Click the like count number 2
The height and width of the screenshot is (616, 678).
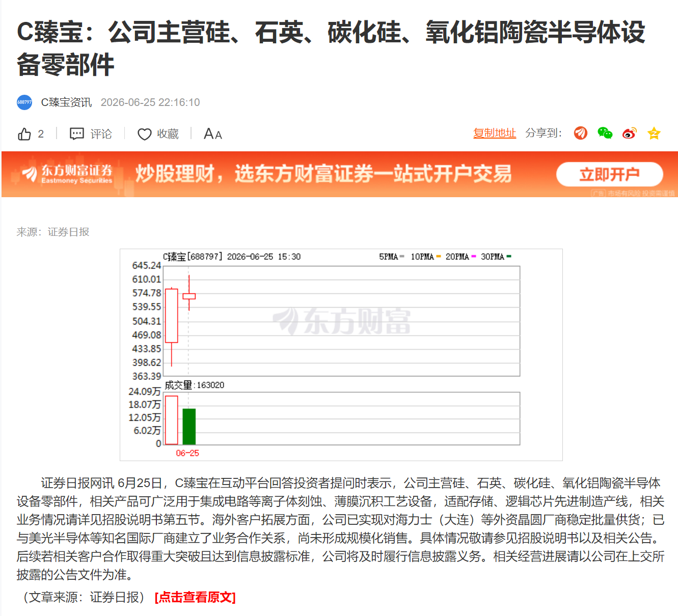41,134
